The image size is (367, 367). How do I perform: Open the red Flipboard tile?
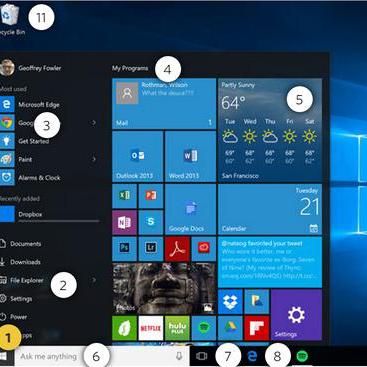(x=256, y=328)
